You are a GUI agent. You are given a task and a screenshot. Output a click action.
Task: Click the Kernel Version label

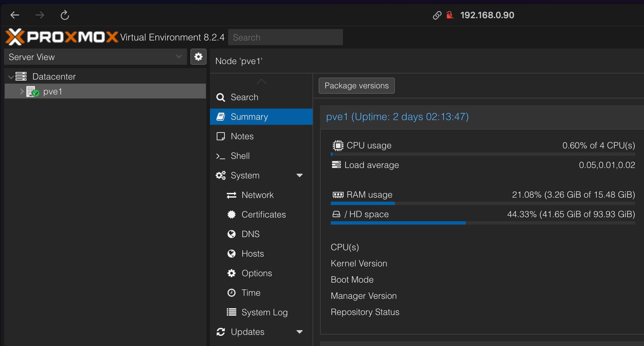(359, 263)
